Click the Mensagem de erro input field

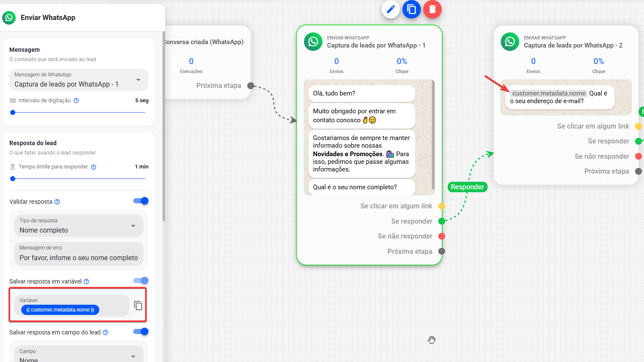(x=79, y=254)
